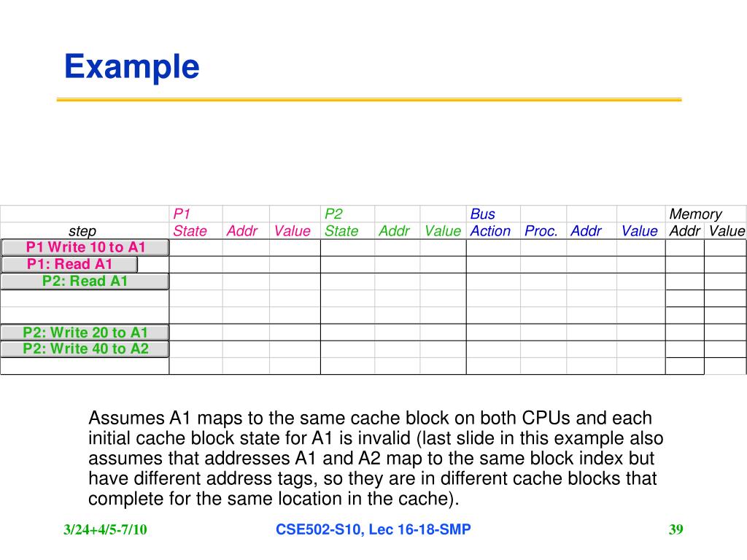Select the 'Example' slide title
Screen dimensions: 747x560
[x=131, y=66]
